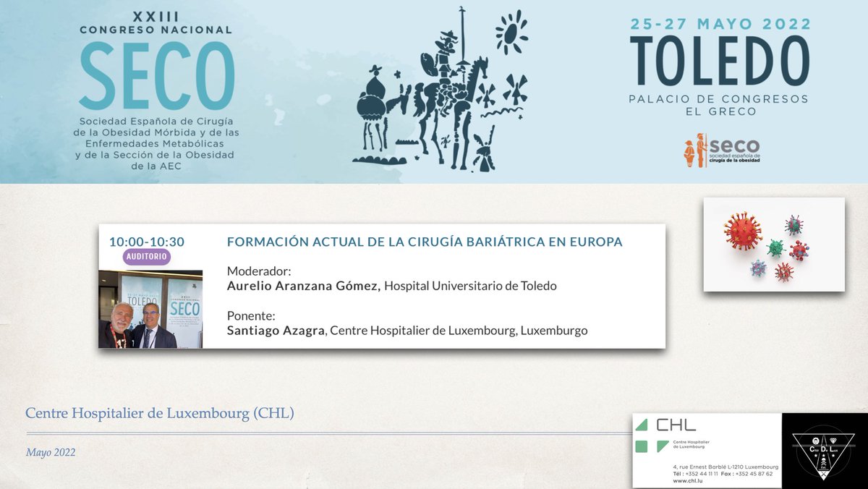
Task: Click the Don Quixote illustration
Action: pyautogui.click(x=441, y=88)
